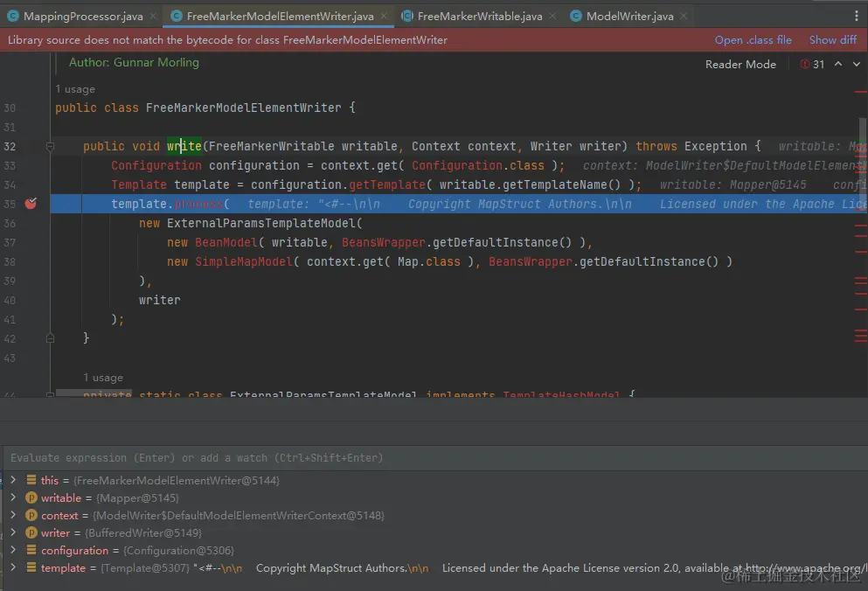Close the MappingProcessor.java tab

click(x=153, y=16)
